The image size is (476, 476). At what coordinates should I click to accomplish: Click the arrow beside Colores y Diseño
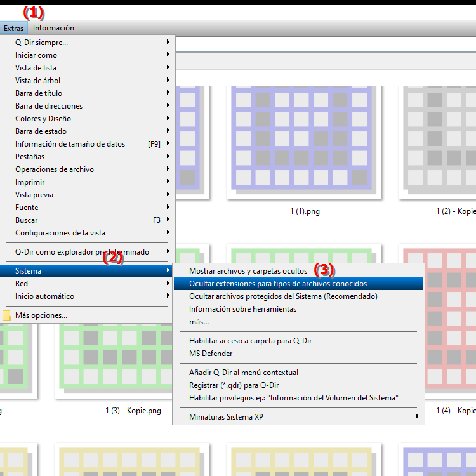pos(168,118)
